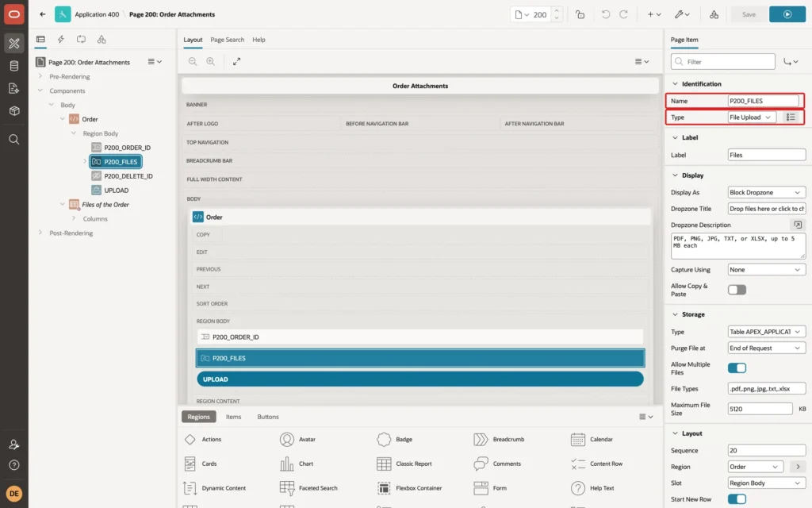Open the Display As Block Dropzone dropdown
This screenshot has height=508, width=812.
(767, 192)
